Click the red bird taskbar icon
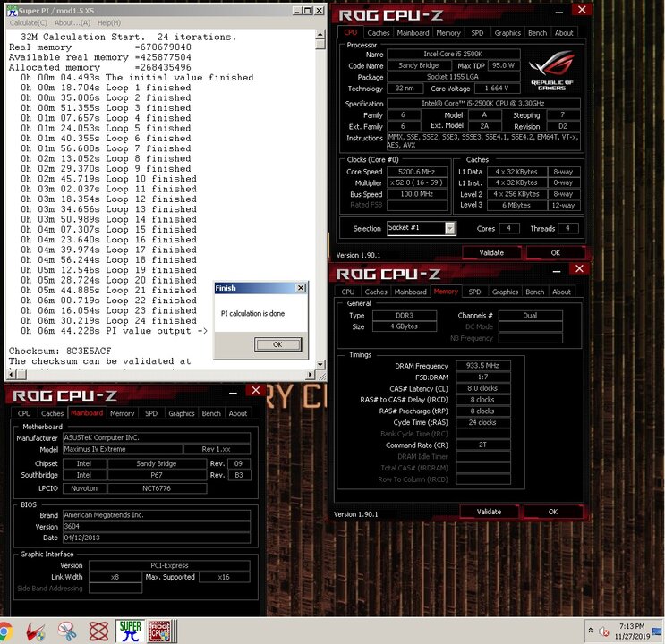Viewport: 665px width, 644px height. coord(36,631)
